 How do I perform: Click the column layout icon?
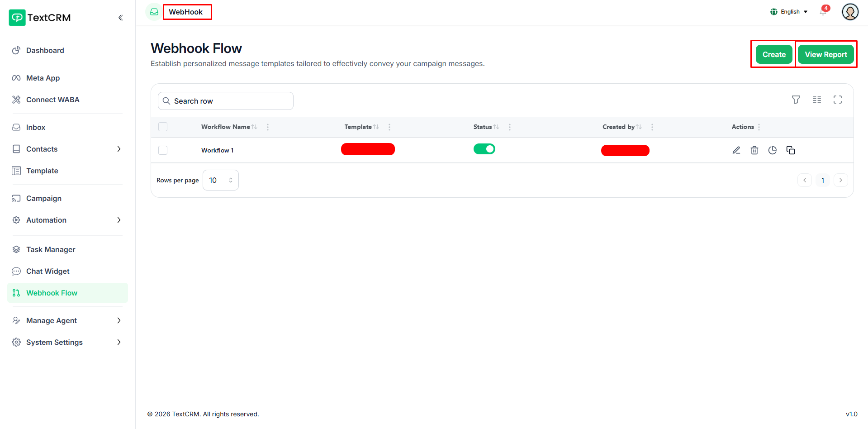pos(816,100)
